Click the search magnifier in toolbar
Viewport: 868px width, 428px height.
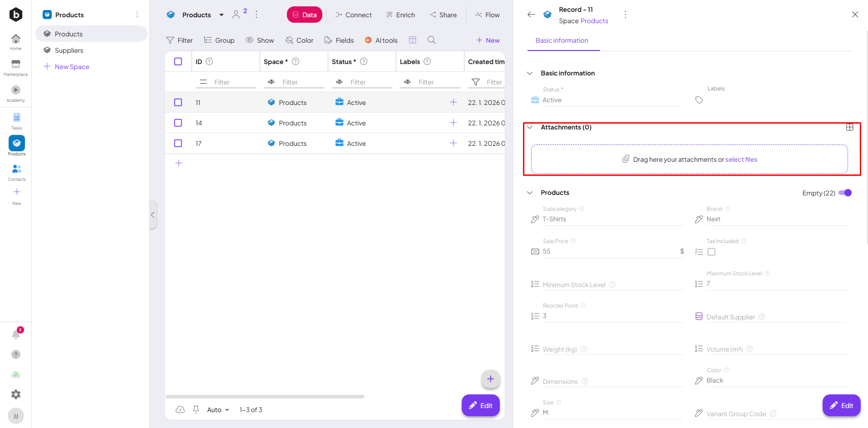pyautogui.click(x=431, y=40)
